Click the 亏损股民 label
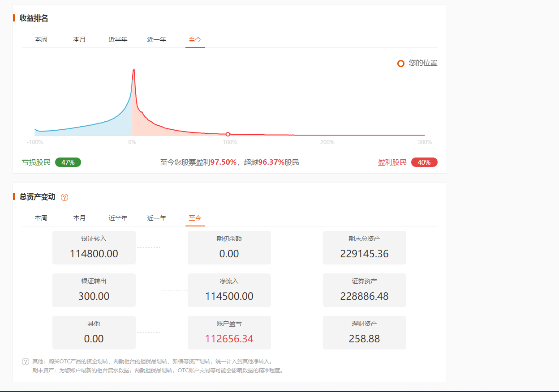The width and height of the screenshot is (559, 392). (36, 162)
